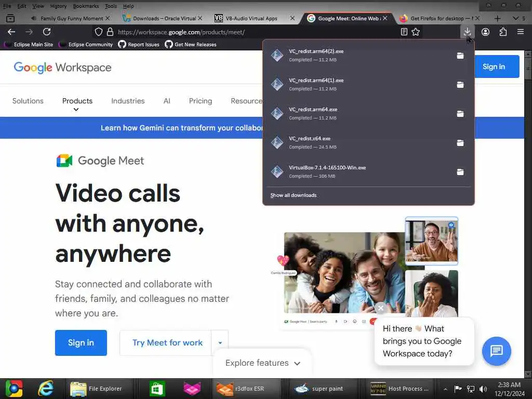The height and width of the screenshot is (399, 532).
Task: Open the Edit menu
Action: [22, 6]
